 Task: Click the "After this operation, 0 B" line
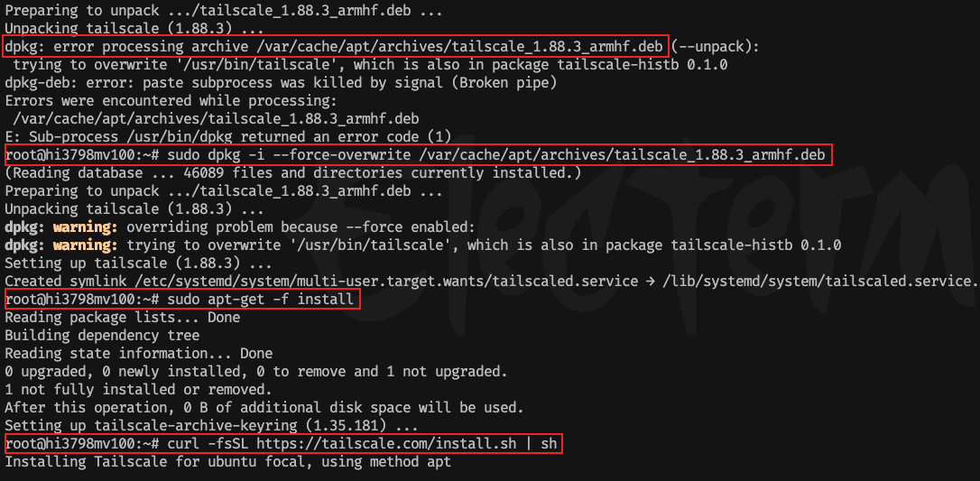tap(276, 408)
